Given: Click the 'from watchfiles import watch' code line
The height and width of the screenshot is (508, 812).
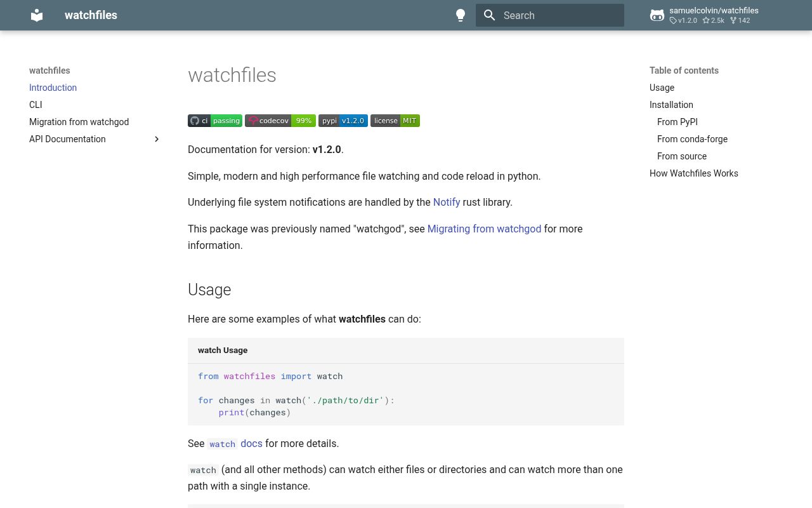Looking at the screenshot, I should [x=270, y=376].
